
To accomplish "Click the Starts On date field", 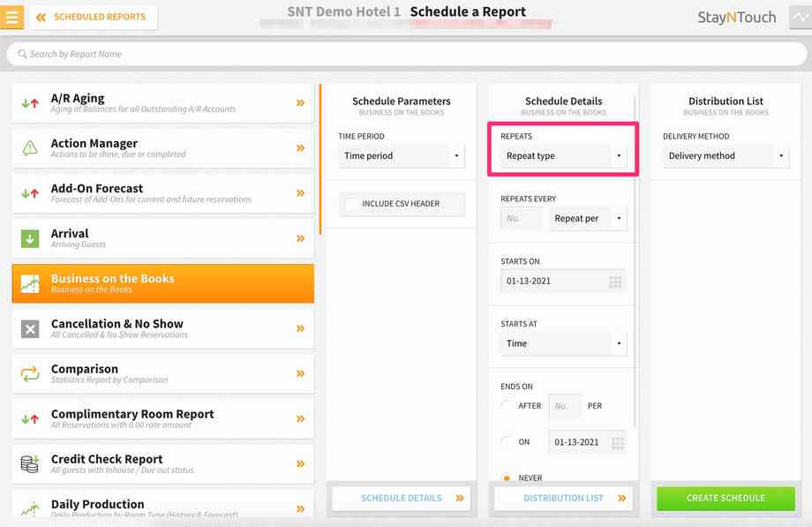I will pos(563,282).
